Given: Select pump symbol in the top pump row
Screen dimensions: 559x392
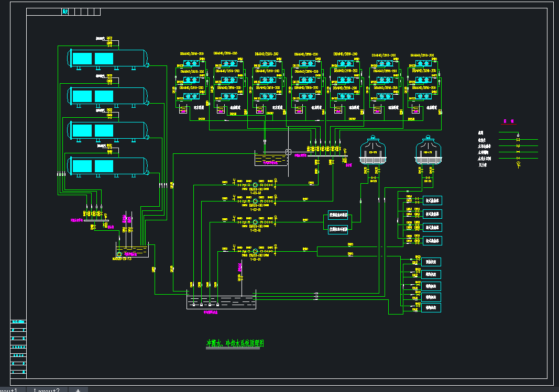Looking at the screenshot, I should 255,185.
